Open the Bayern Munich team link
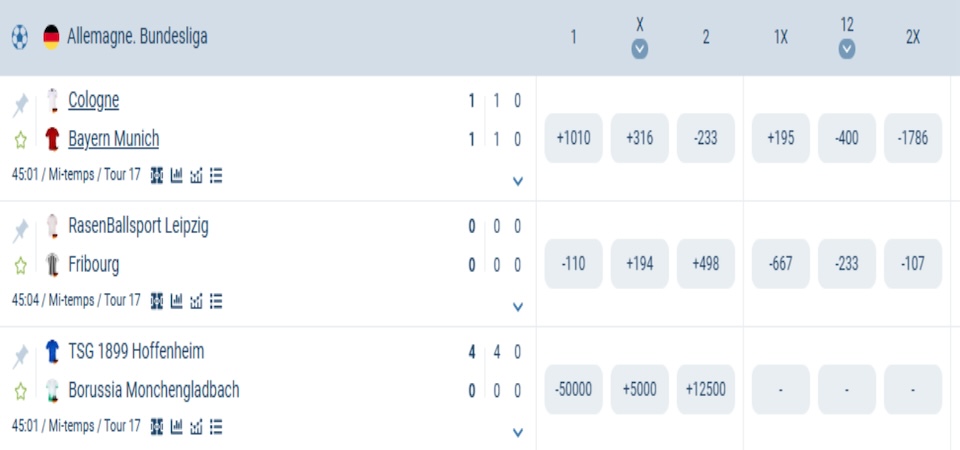 coord(113,139)
